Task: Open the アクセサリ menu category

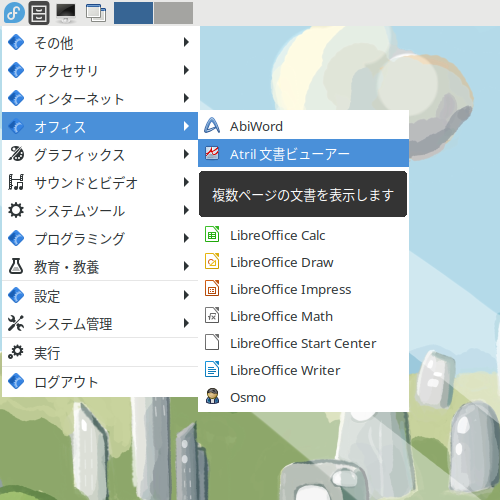Action: [x=100, y=70]
